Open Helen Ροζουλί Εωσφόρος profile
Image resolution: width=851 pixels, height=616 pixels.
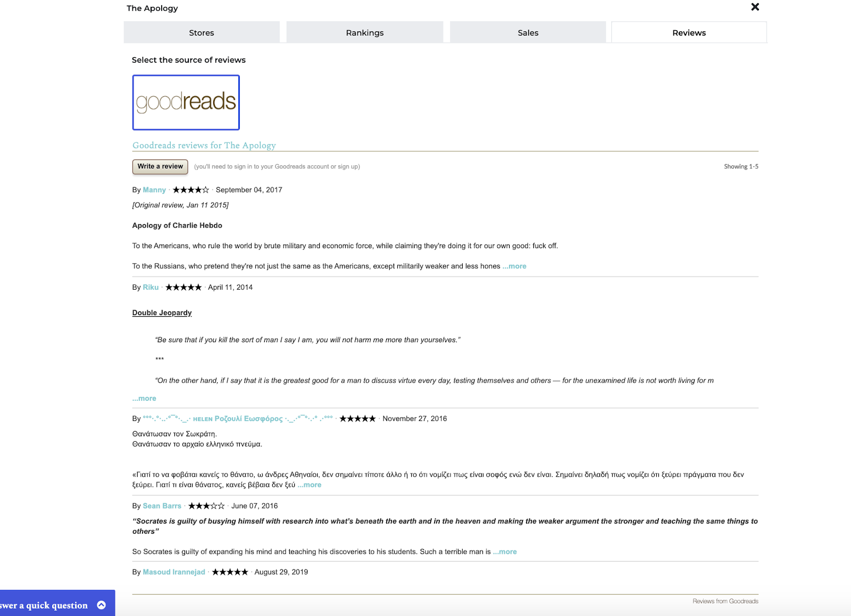click(x=238, y=418)
